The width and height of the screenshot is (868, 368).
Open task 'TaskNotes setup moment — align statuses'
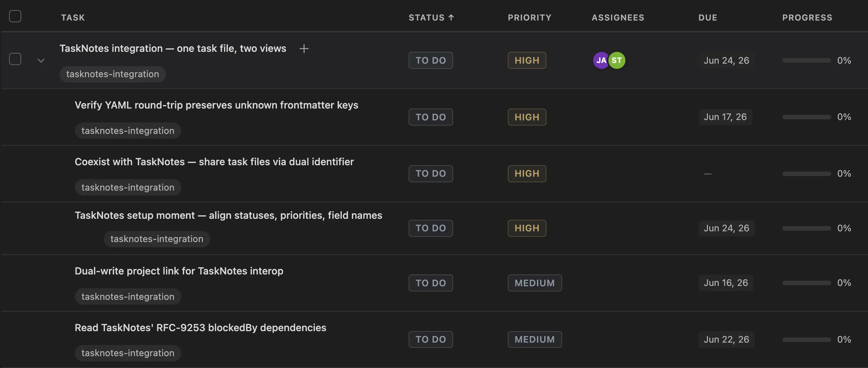coord(228,215)
